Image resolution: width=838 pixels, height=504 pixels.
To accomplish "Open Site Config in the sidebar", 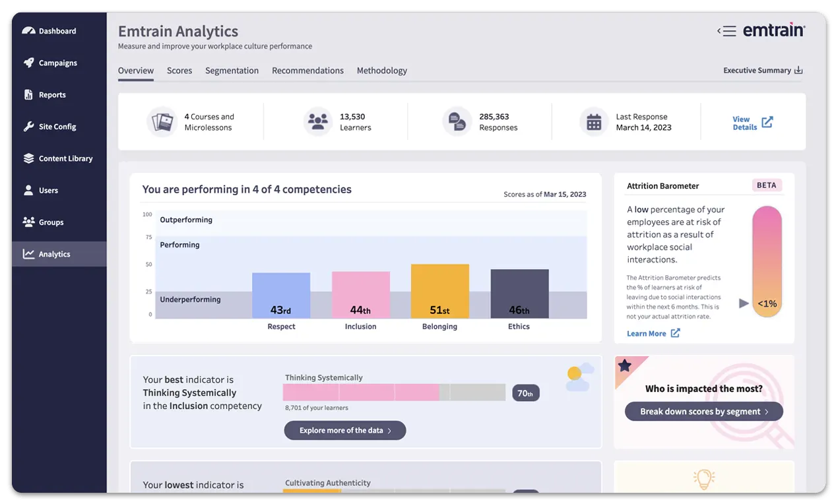I will point(59,127).
